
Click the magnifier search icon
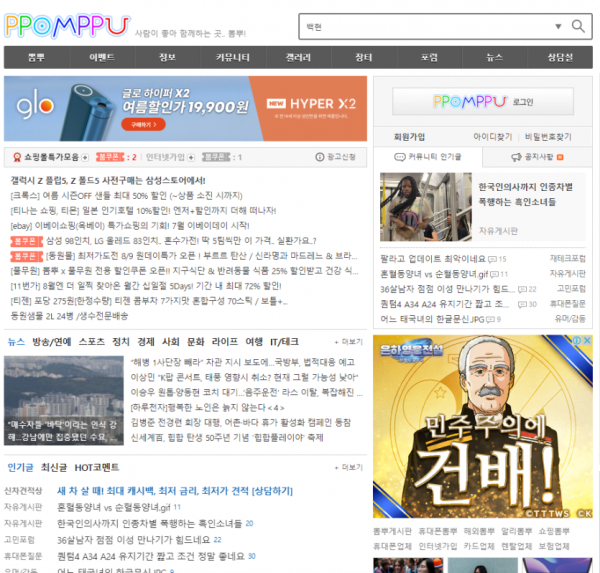(577, 27)
